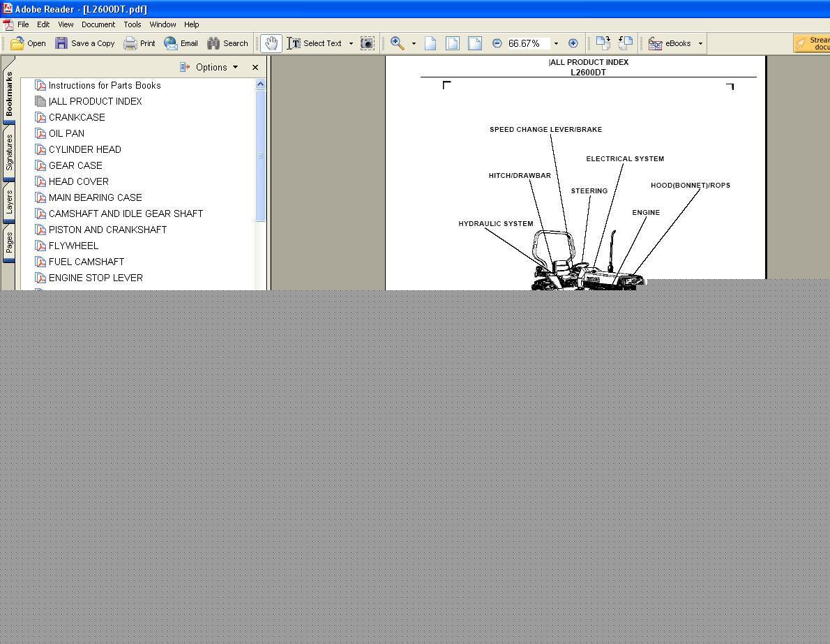Go to GEAR CASE bookmark

click(x=75, y=165)
